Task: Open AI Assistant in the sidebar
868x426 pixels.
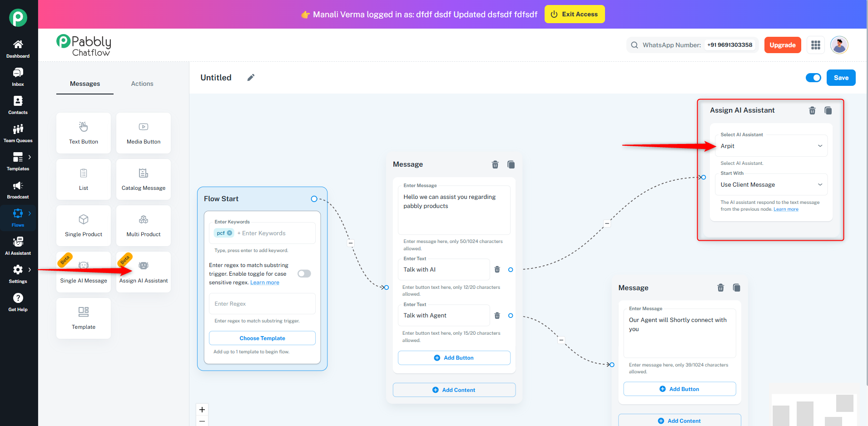Action: [18, 246]
